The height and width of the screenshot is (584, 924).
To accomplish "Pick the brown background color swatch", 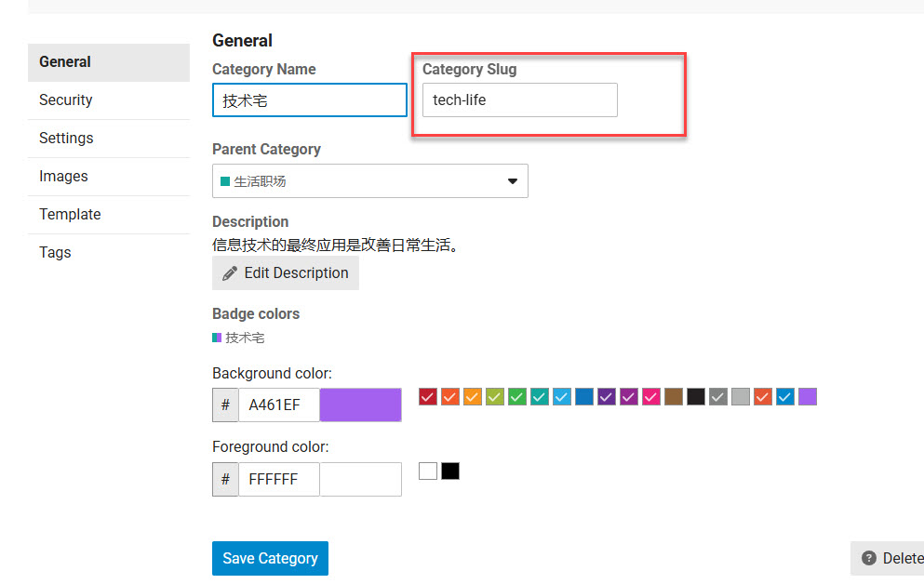I will click(674, 397).
